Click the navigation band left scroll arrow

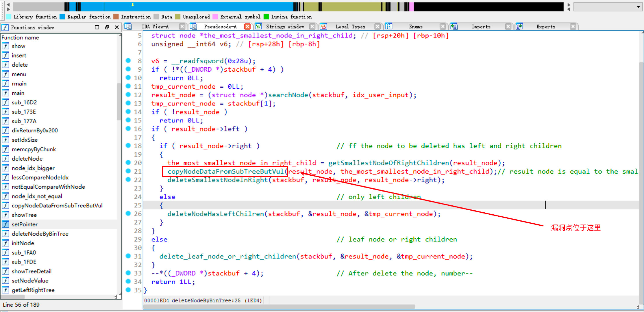tap(8, 4)
